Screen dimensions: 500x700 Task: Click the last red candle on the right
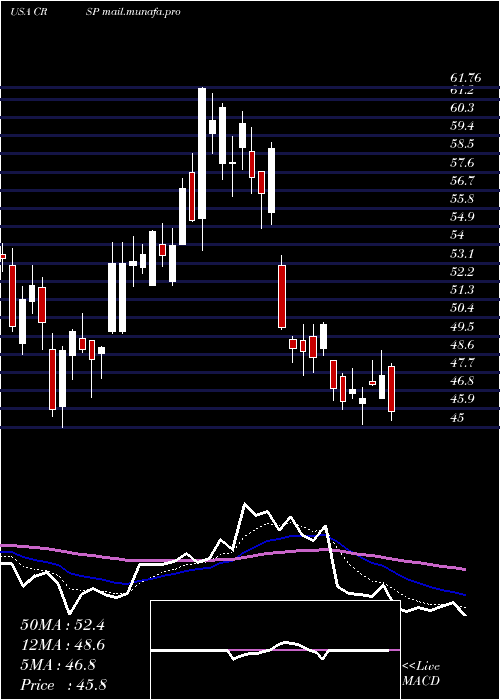(x=392, y=389)
